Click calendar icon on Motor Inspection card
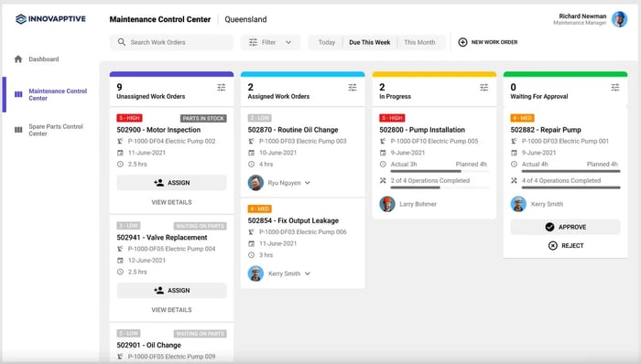Screen dimensions: 641x364 [x=120, y=153]
